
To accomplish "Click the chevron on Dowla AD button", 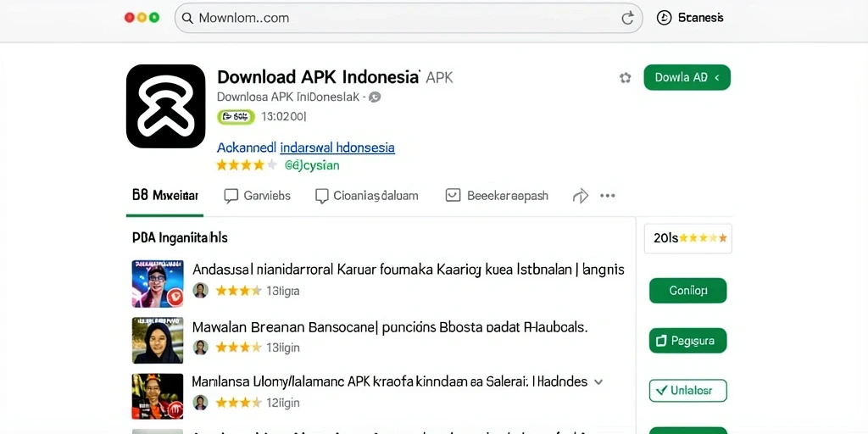I will coord(717,77).
